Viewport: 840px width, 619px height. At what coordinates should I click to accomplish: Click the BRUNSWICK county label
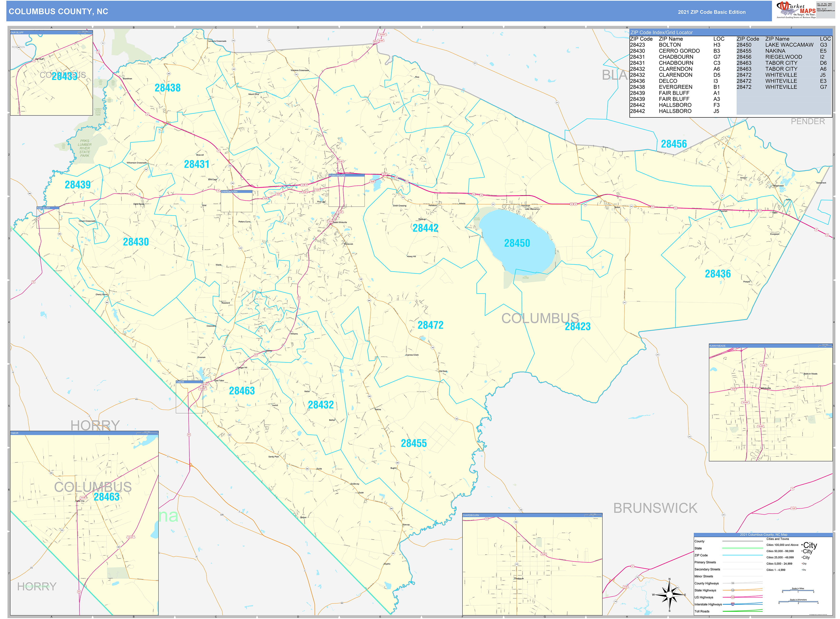tap(655, 509)
